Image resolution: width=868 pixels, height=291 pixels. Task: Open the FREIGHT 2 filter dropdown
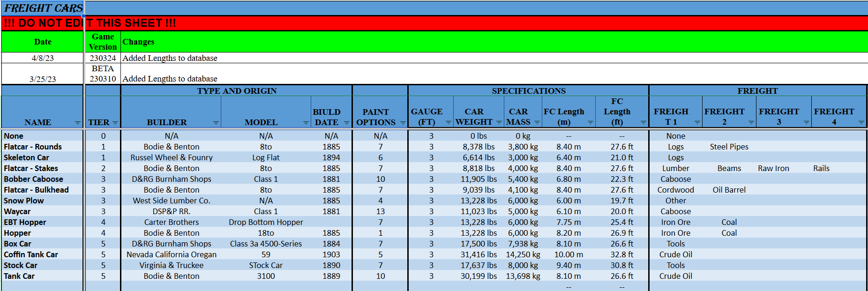[x=751, y=123]
